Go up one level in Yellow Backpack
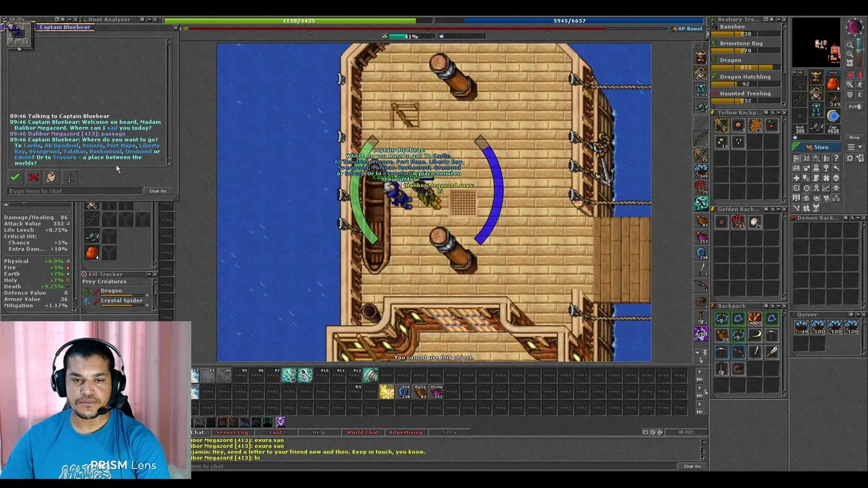The height and width of the screenshot is (488, 868). 773,113
